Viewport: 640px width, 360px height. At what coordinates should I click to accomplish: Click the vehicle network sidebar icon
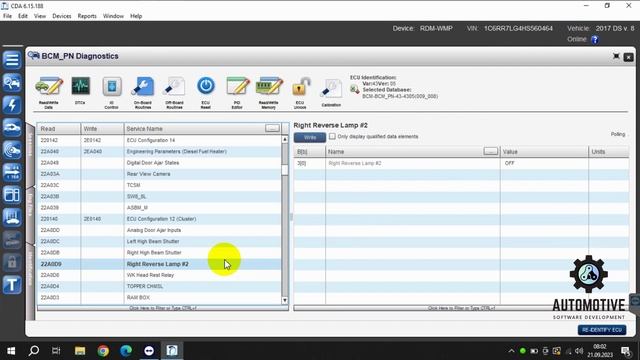click(x=12, y=217)
